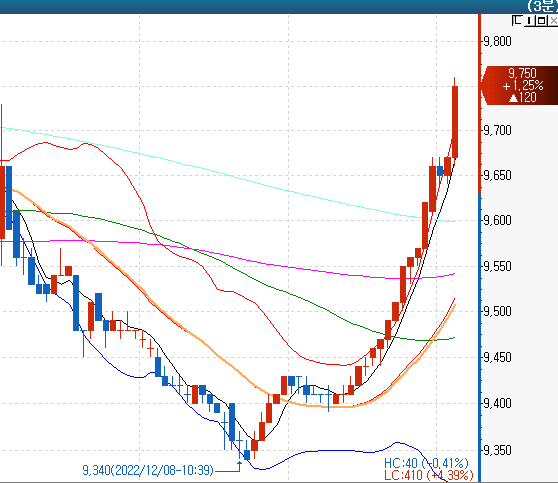Screen dimensions: 558x483
Task: Click the 9,700 price axis label
Action: 498,130
